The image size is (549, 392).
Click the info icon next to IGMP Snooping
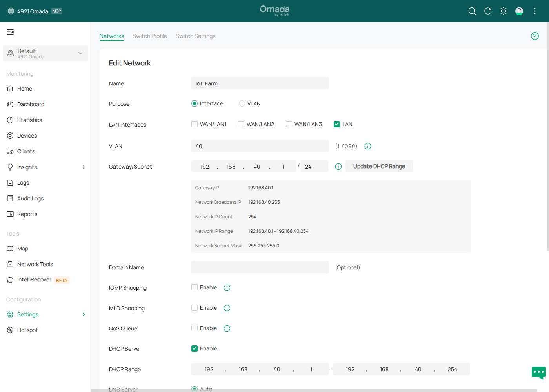point(227,288)
